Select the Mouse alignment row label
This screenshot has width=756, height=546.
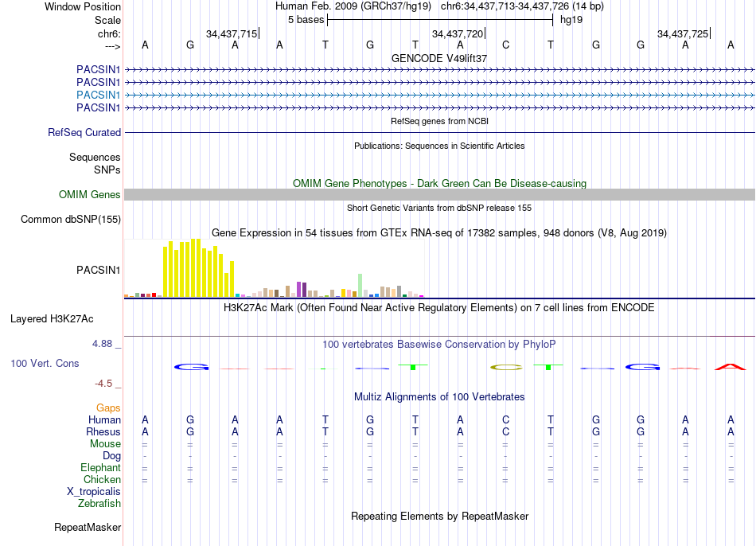[x=105, y=444]
